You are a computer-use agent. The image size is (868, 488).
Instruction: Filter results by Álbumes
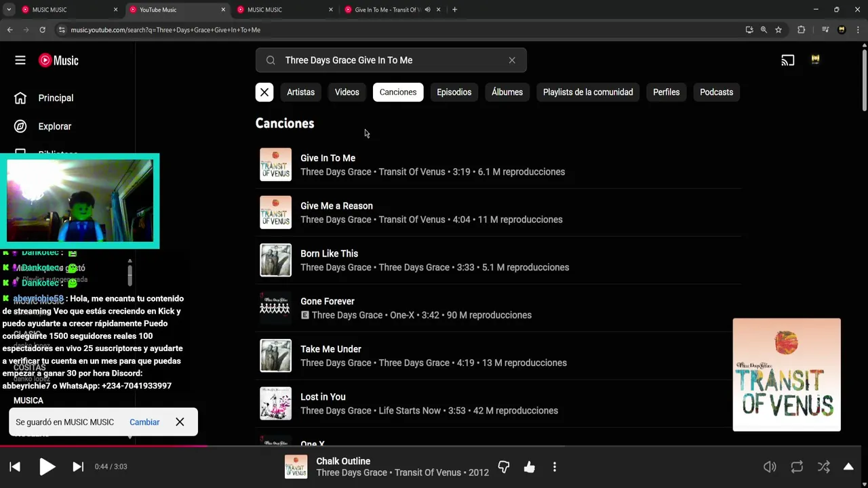507,92
